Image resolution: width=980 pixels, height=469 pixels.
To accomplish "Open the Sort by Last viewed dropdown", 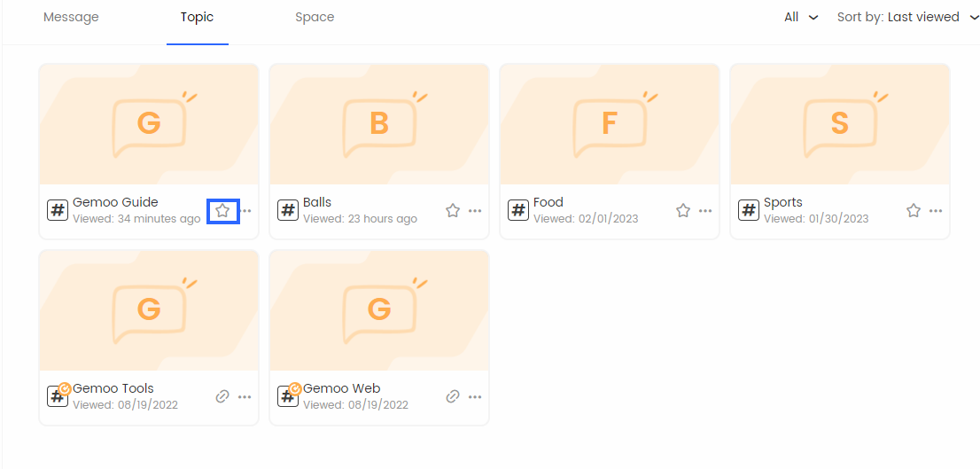I will 907,18.
